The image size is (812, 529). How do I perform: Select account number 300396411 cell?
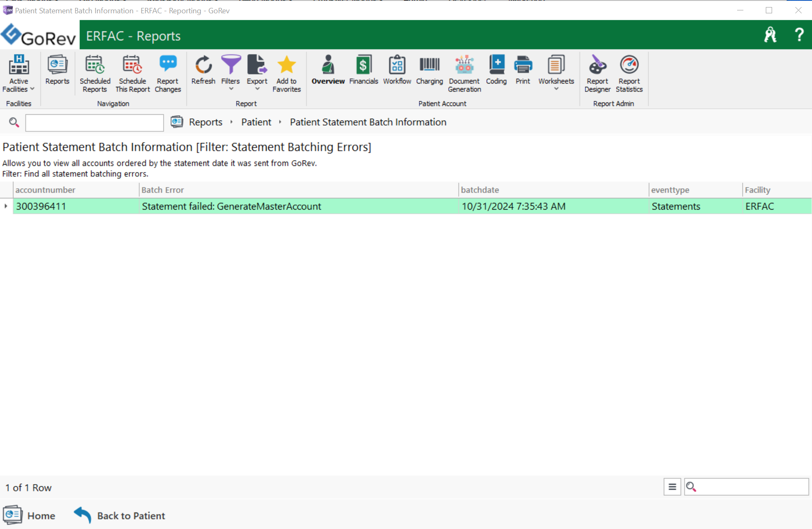(76, 206)
